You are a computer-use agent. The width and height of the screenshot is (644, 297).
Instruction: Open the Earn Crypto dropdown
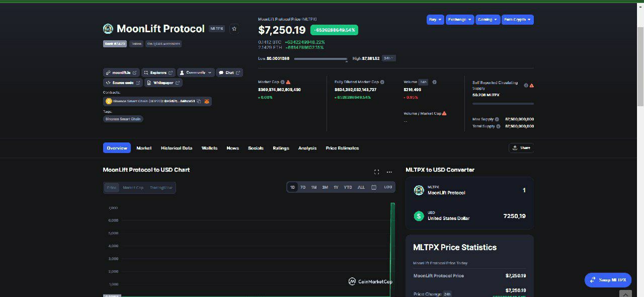tap(518, 20)
